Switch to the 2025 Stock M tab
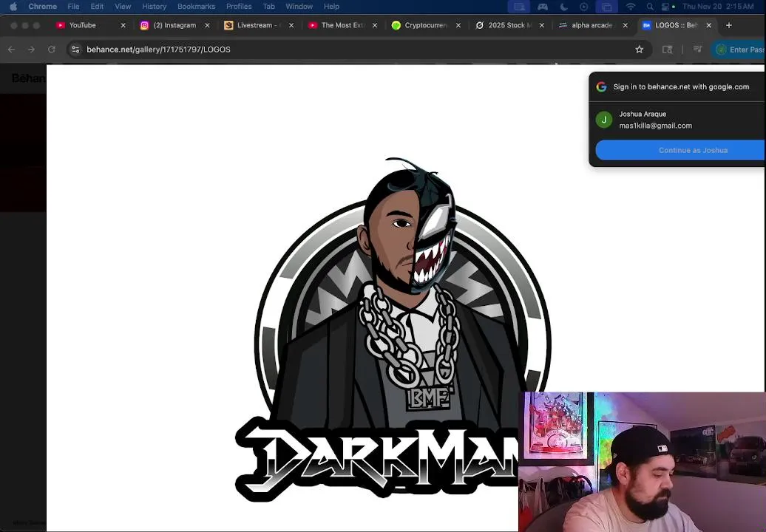The height and width of the screenshot is (532, 766). (509, 25)
